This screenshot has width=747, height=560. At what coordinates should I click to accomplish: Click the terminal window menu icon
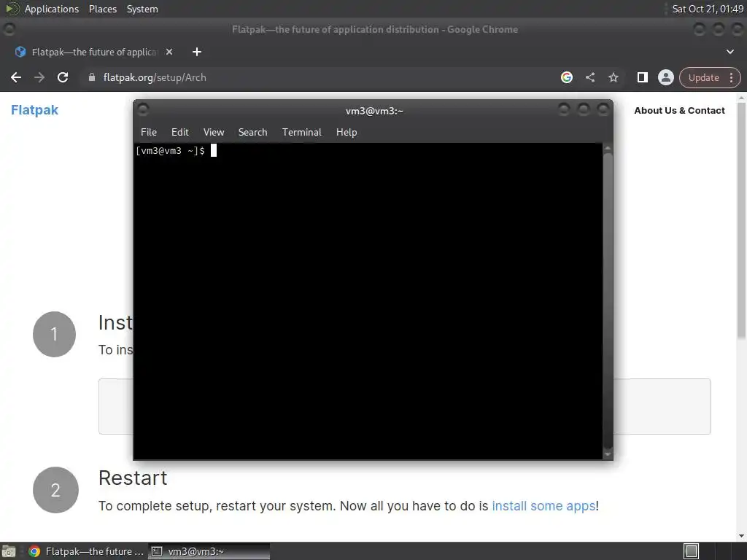pos(143,110)
